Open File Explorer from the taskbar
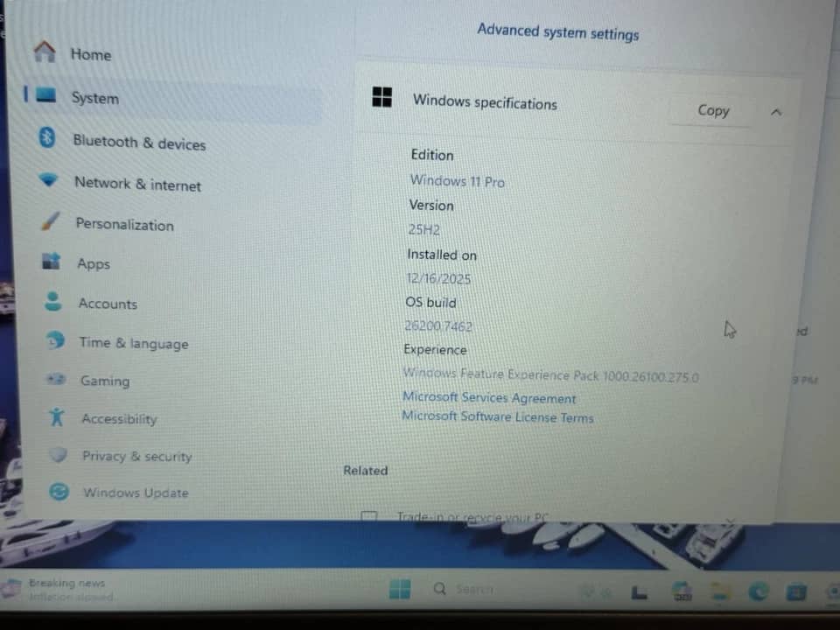 719,592
